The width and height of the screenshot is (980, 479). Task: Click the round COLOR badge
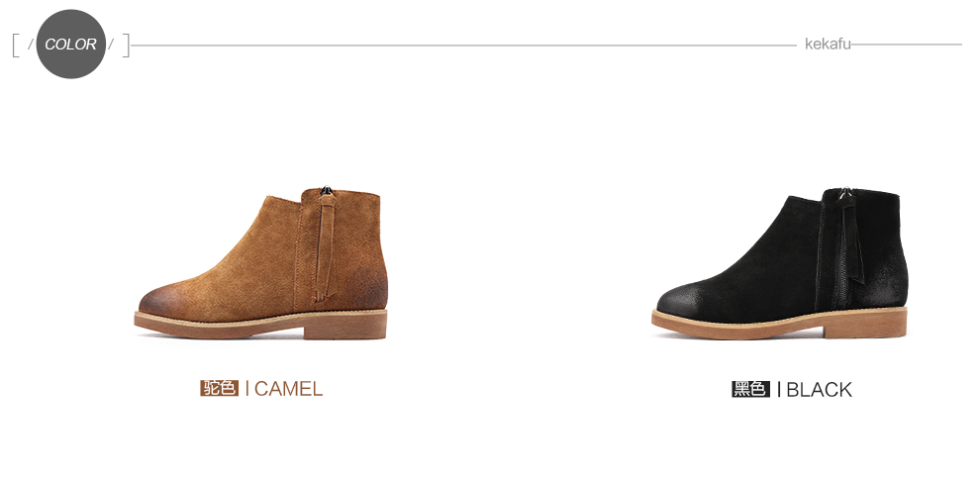click(x=70, y=44)
